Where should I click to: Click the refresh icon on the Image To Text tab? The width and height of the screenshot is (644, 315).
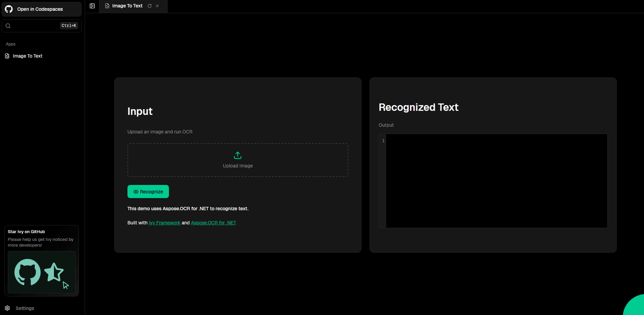(149, 6)
